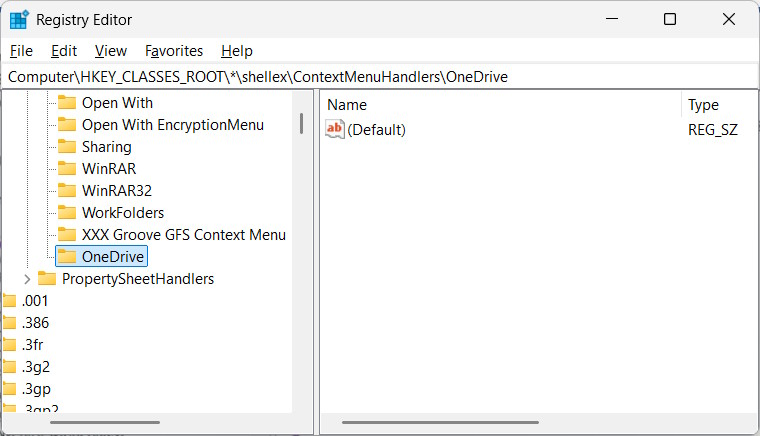Select the WorkFolders key
This screenshot has width=760, height=436.
click(x=123, y=213)
